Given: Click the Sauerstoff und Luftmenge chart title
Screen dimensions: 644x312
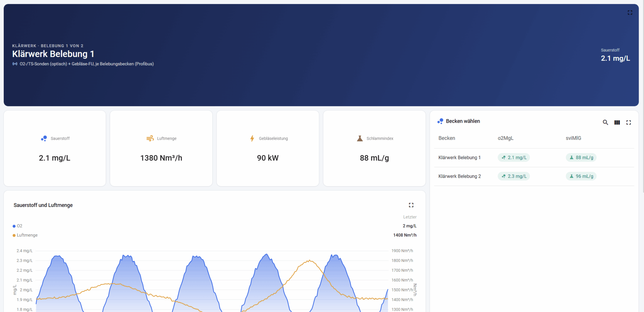Looking at the screenshot, I should click(x=43, y=205).
